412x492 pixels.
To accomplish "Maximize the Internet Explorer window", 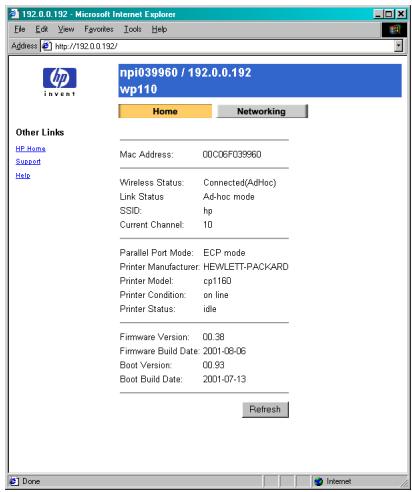I will [x=388, y=14].
